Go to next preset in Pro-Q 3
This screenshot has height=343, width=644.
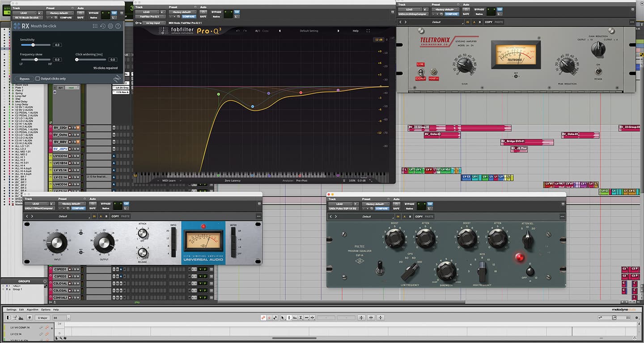(x=338, y=31)
